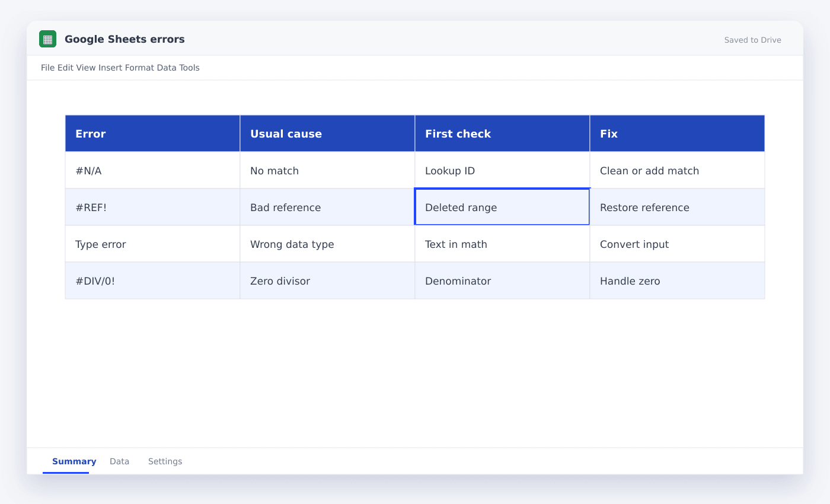Open the File menu
The height and width of the screenshot is (504, 830).
[x=48, y=68]
